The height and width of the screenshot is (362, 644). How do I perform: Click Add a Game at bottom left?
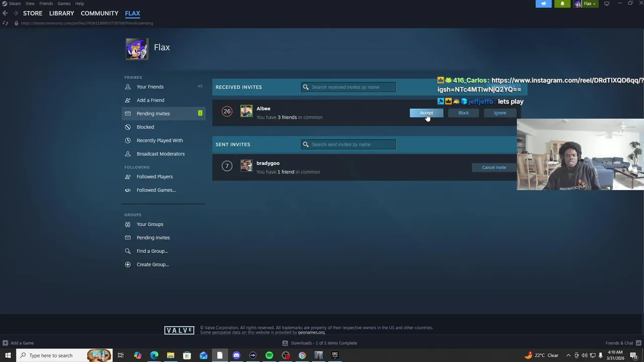pos(18,343)
